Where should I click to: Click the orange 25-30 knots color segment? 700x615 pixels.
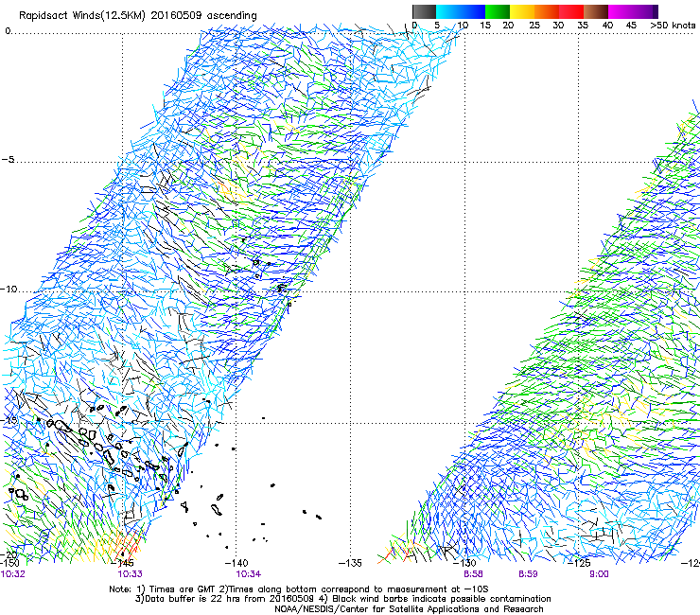(x=547, y=11)
